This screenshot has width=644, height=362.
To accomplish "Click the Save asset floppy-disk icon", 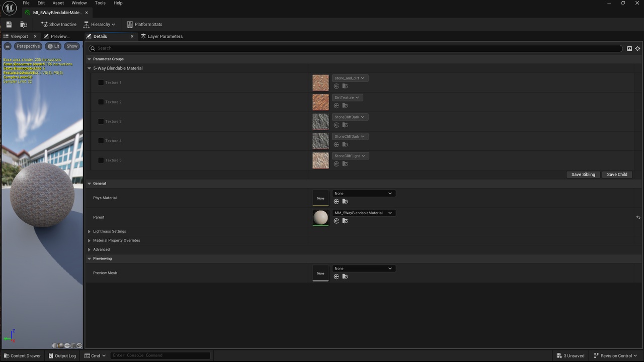I will click(9, 24).
